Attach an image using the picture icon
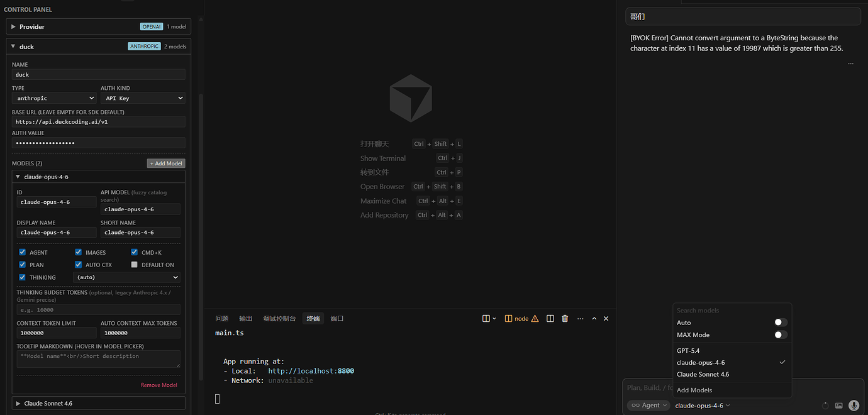This screenshot has width=868, height=415. 839,406
